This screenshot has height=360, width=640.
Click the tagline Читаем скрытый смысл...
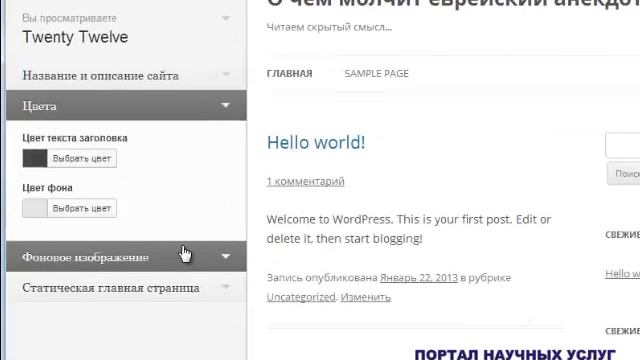(x=329, y=27)
